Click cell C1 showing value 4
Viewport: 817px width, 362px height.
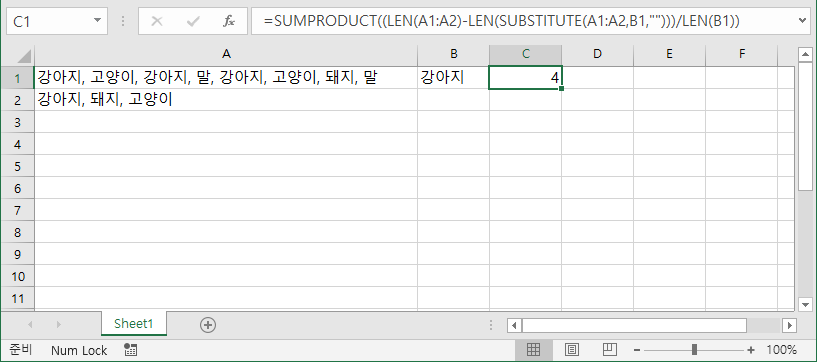coord(525,78)
